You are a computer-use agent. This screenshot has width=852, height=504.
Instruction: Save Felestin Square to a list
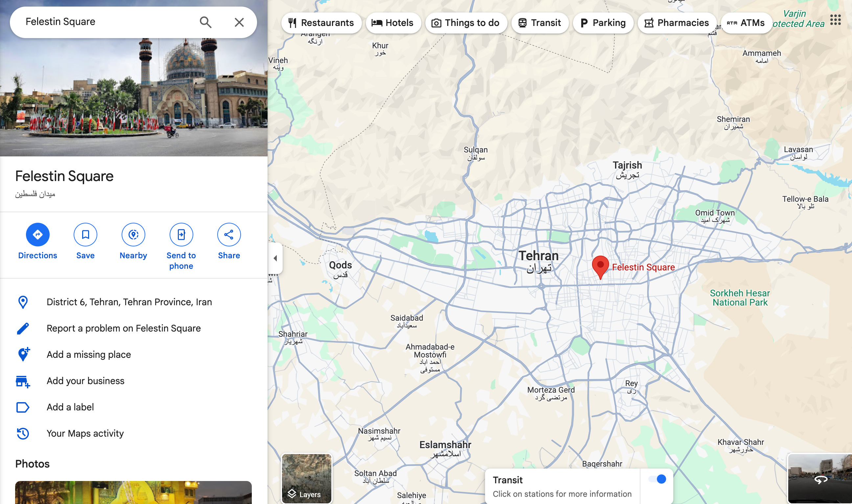[x=85, y=241]
